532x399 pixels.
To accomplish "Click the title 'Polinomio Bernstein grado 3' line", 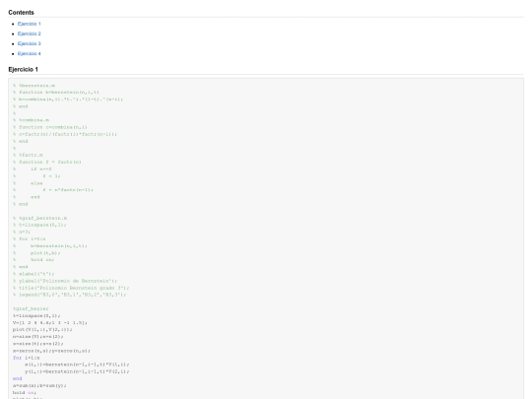I will [x=71, y=288].
